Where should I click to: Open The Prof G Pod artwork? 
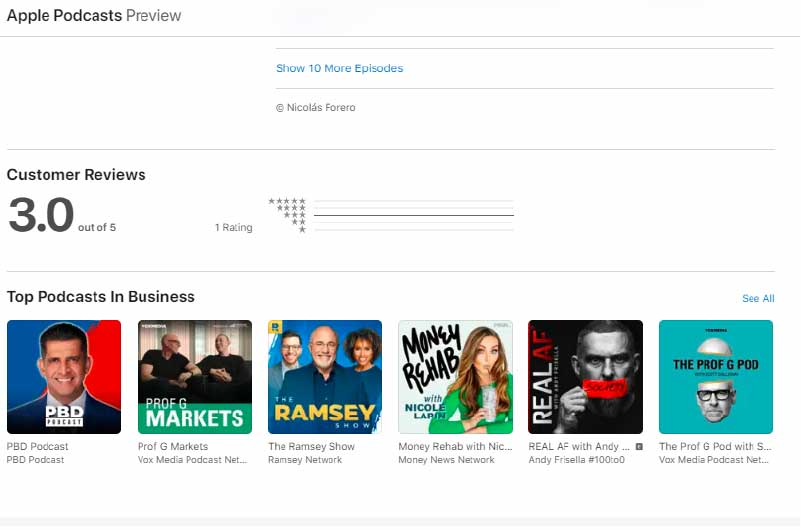pyautogui.click(x=716, y=377)
